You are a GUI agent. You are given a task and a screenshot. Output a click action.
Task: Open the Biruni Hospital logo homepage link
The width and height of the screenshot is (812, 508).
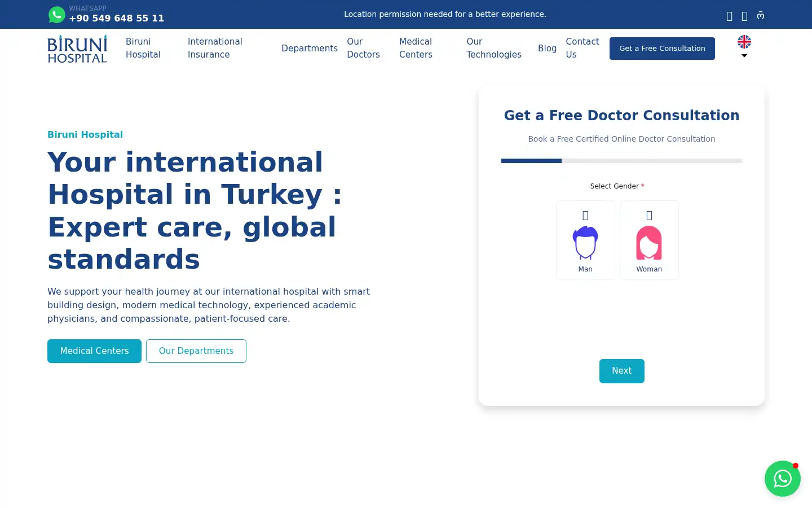(x=77, y=49)
